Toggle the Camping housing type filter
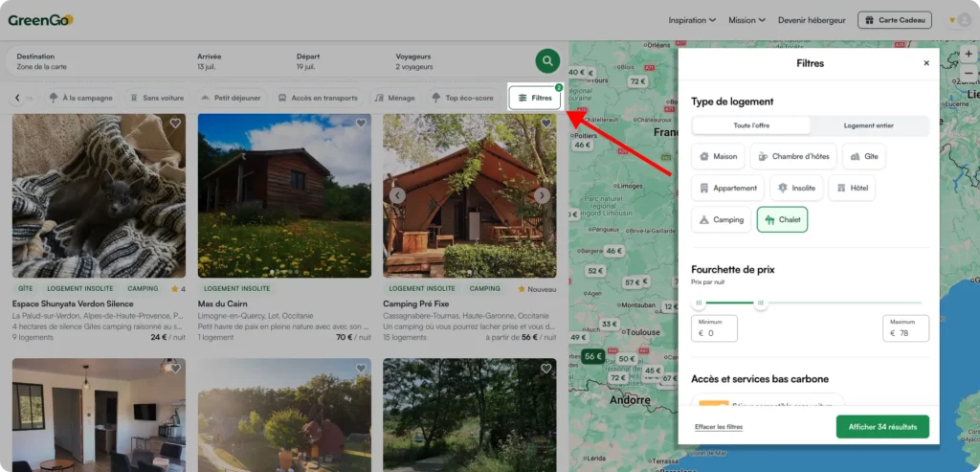 (x=722, y=219)
